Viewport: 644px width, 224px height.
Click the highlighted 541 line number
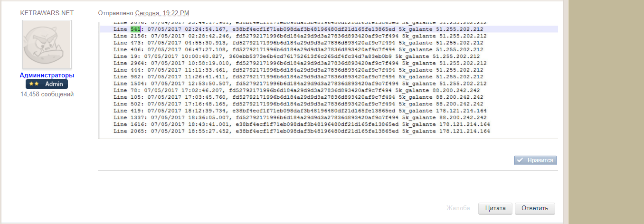[x=136, y=29]
